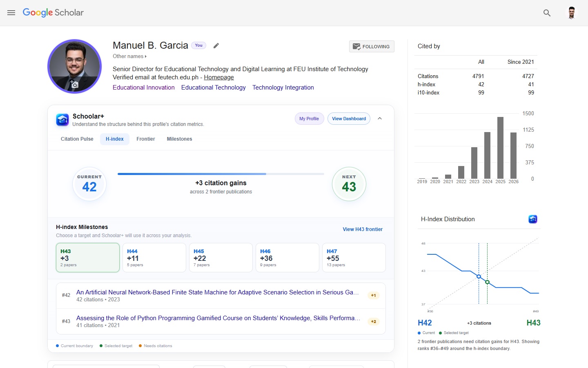This screenshot has width=588, height=368.
Task: Open the account avatar in the top corner
Action: click(572, 13)
